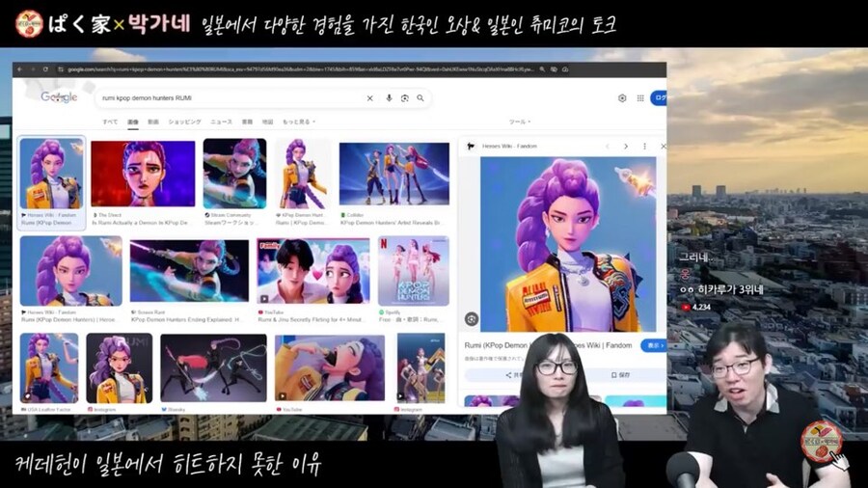Go to the previous image in the preview panel
Screen dimensions: 868x488
coord(608,146)
